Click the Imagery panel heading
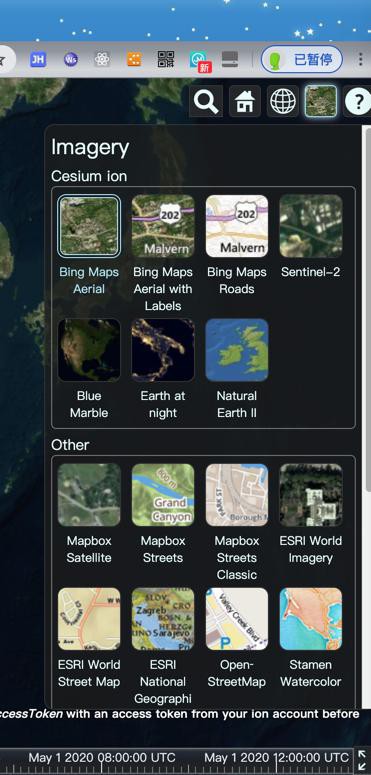 [x=90, y=147]
